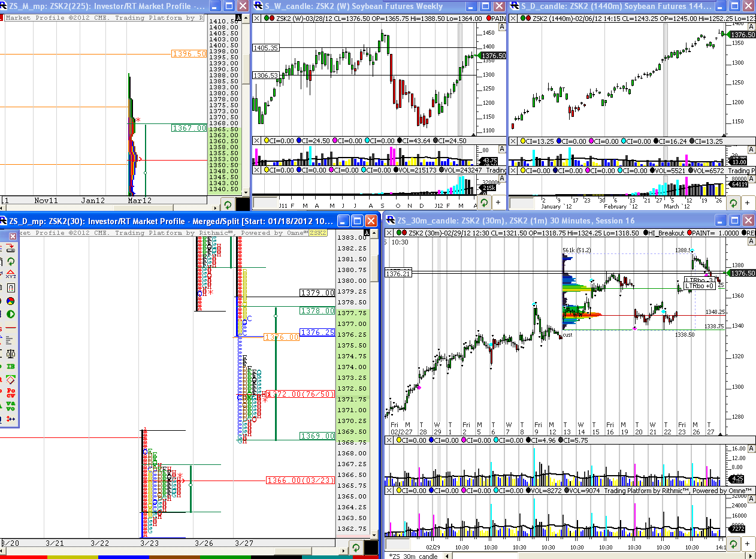Image resolution: width=756 pixels, height=559 pixels.
Task: Click the plus button in S_D_candle window
Action: click(748, 203)
